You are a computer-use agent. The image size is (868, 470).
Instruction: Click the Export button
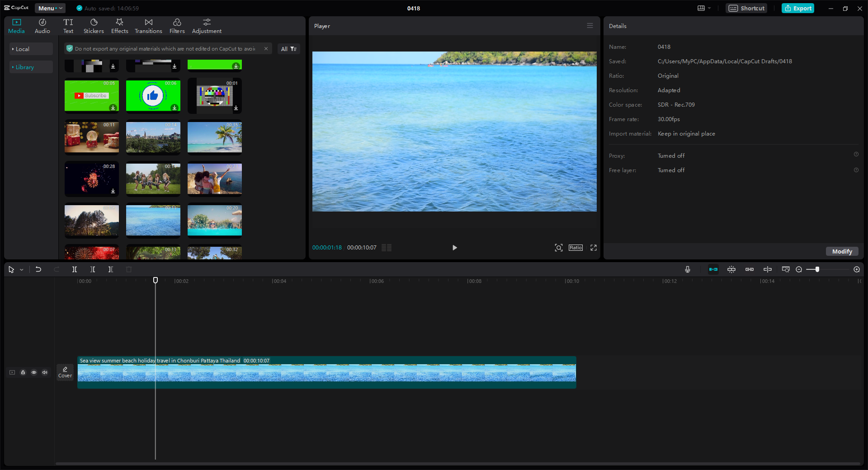[x=798, y=8]
